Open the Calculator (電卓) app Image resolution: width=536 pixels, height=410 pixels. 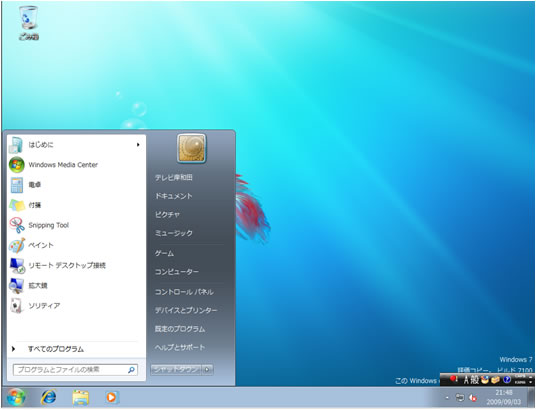pos(76,185)
